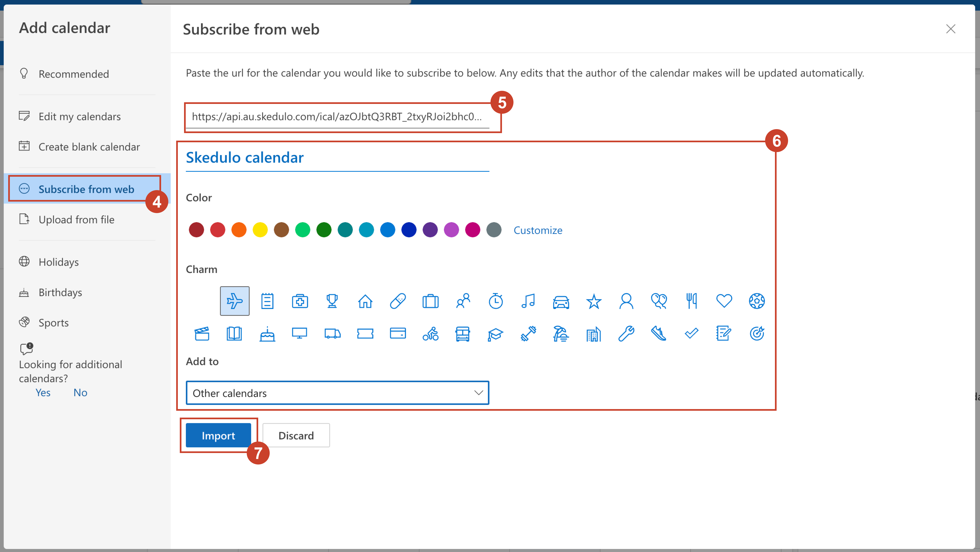Viewport: 980px width, 552px height.
Task: Select the trophy charm icon
Action: point(332,301)
